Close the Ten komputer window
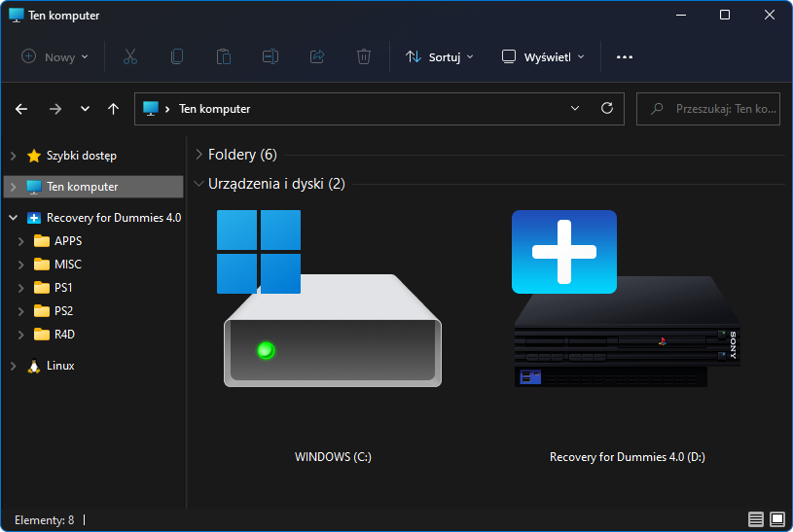Image resolution: width=793 pixels, height=532 pixels. click(770, 16)
